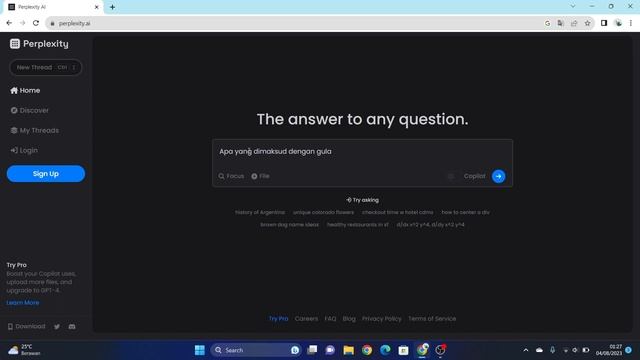Try asking 'brown dog name ideas'
This screenshot has height=360, width=640.
289,224
